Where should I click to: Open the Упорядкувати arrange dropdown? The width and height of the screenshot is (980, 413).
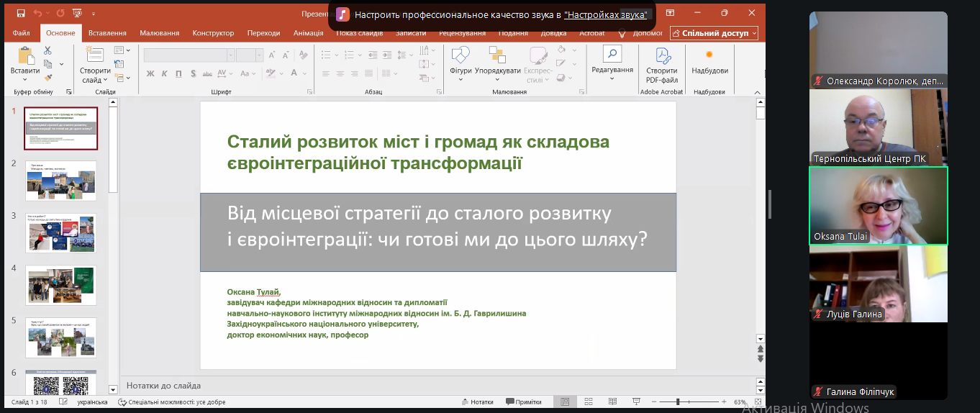tap(497, 71)
